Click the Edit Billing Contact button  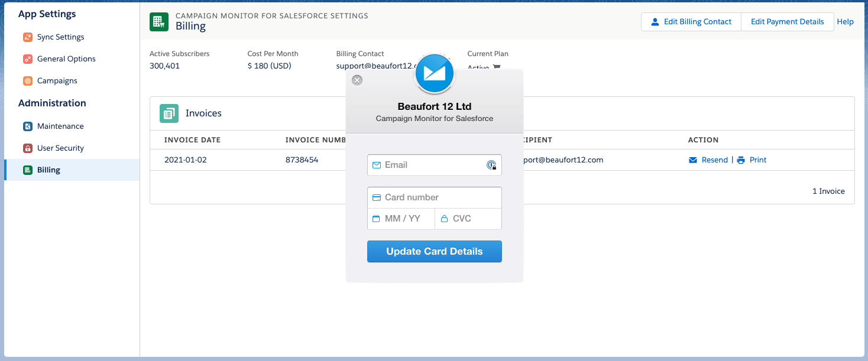pos(691,22)
